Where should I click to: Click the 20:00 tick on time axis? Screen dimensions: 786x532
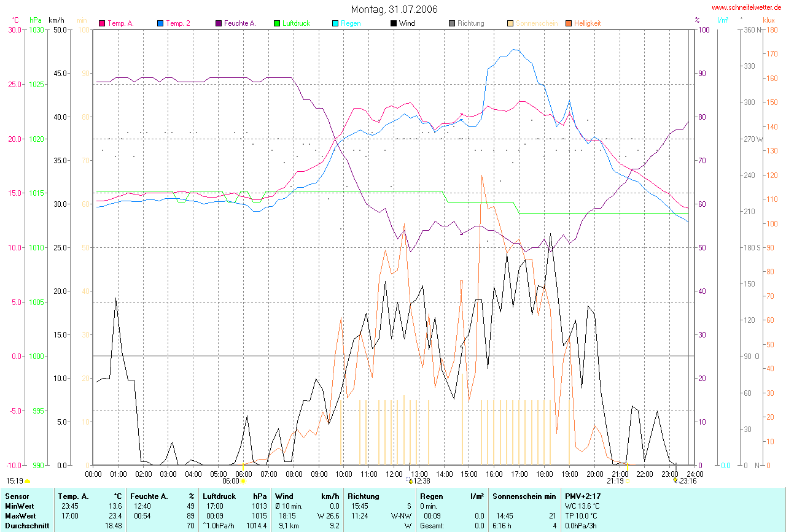(594, 474)
